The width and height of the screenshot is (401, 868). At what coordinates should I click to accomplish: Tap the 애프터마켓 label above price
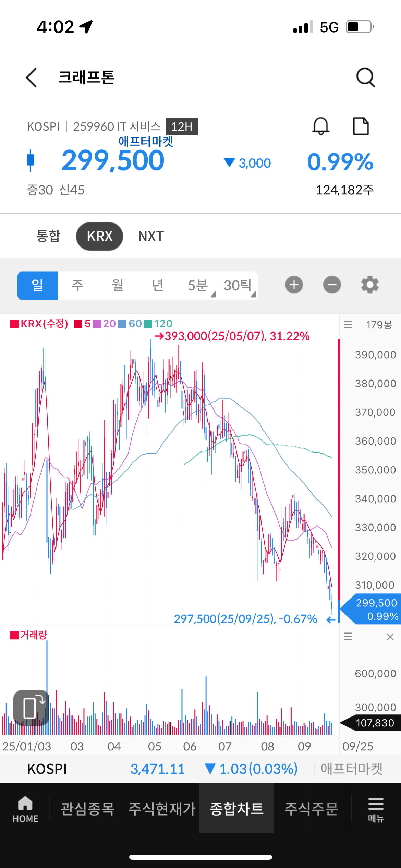pyautogui.click(x=146, y=141)
